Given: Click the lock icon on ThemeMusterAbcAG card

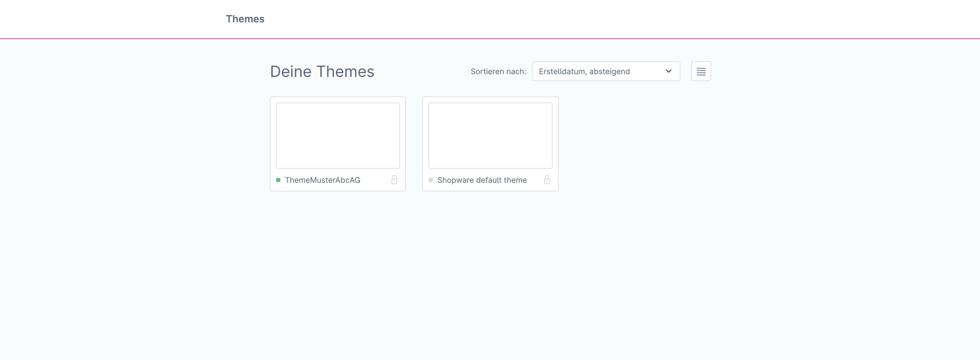Looking at the screenshot, I should click(394, 180).
